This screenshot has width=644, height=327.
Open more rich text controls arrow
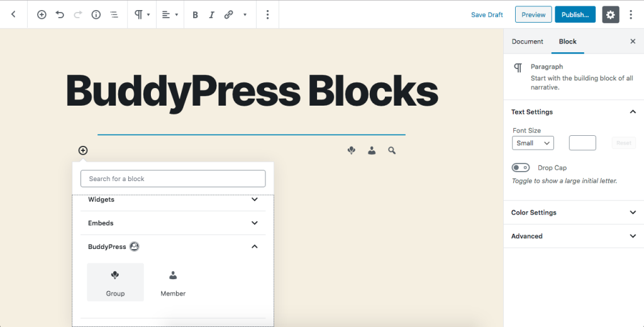245,15
